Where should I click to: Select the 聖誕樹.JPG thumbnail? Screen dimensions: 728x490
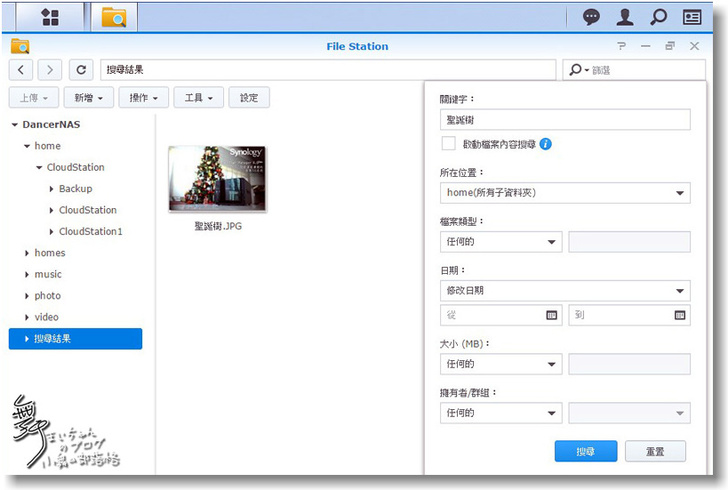(217, 179)
